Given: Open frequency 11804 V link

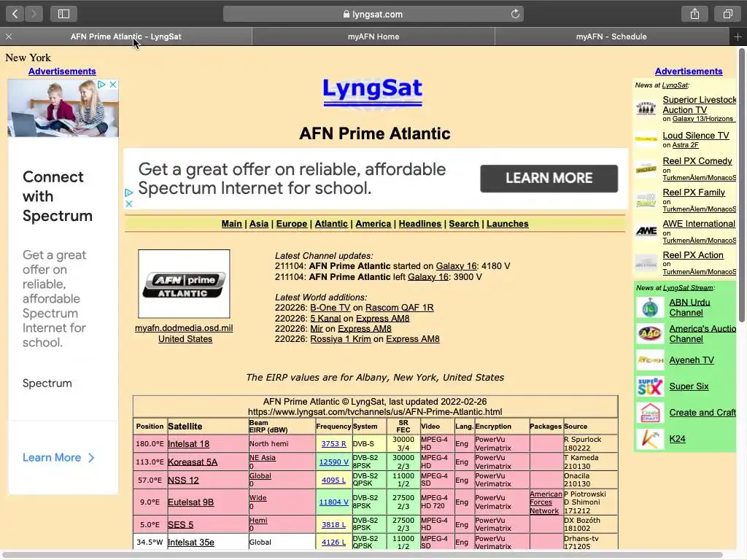Looking at the screenshot, I should click(333, 502).
